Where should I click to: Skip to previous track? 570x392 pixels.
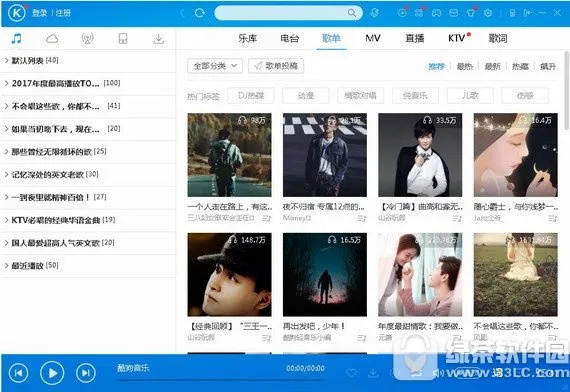pos(18,373)
